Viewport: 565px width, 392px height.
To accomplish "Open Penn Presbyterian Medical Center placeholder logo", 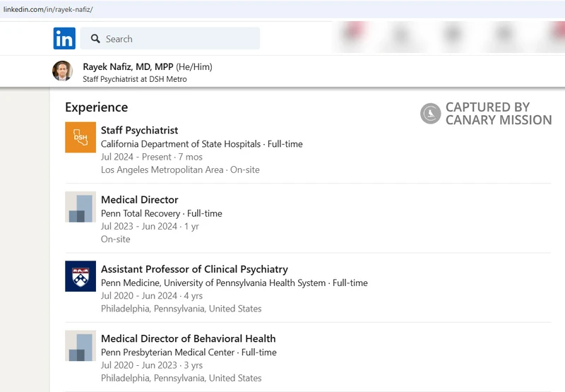I will [81, 346].
